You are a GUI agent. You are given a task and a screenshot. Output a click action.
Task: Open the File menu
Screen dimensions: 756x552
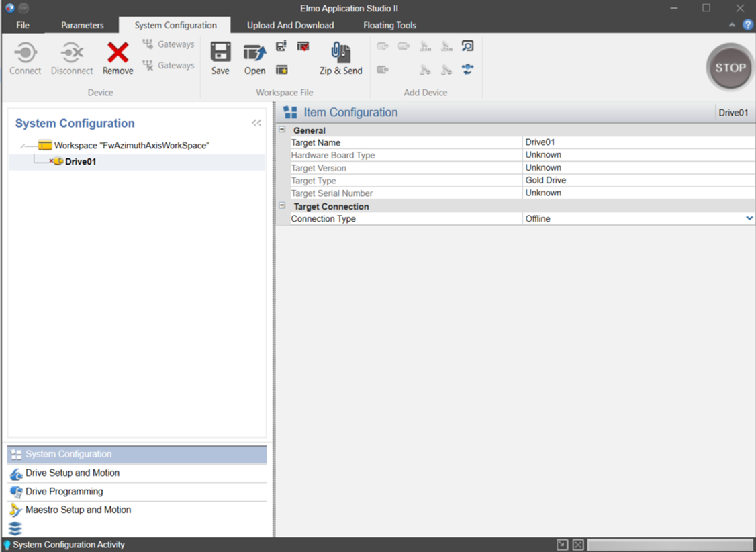point(23,25)
